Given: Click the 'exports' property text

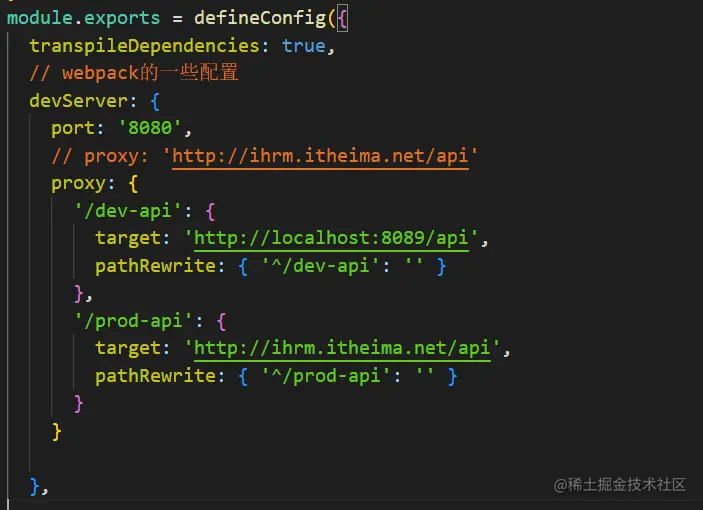Looking at the screenshot, I should click(x=122, y=18).
